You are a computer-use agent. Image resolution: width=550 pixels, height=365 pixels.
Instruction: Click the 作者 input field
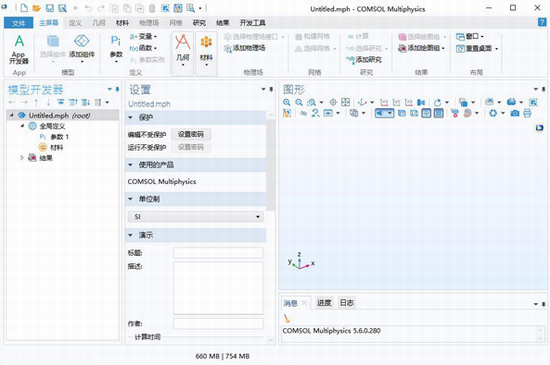218,324
